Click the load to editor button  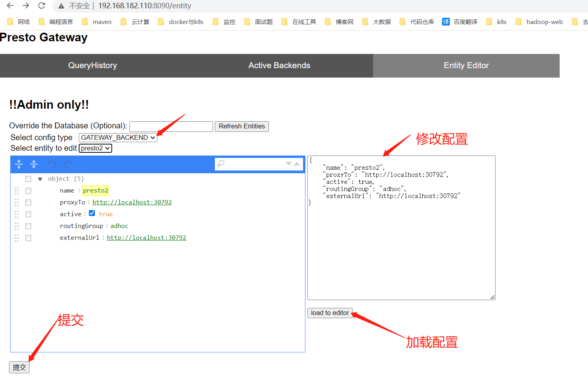330,313
